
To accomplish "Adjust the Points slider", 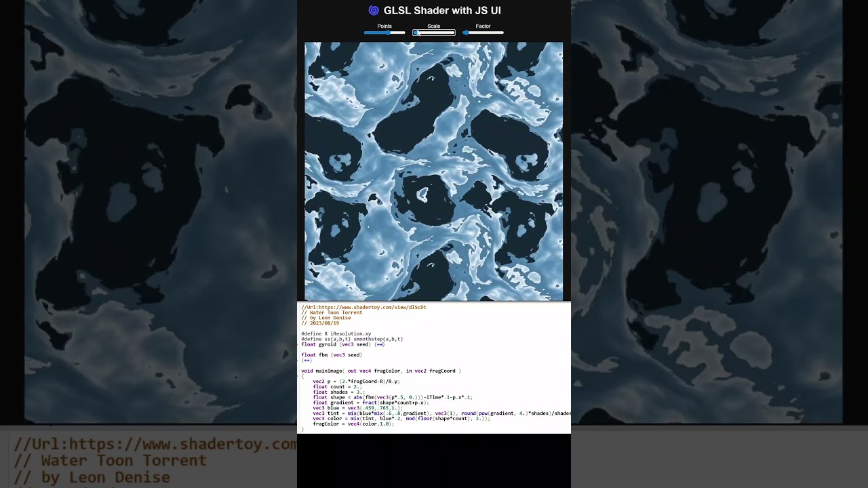I will click(x=384, y=33).
